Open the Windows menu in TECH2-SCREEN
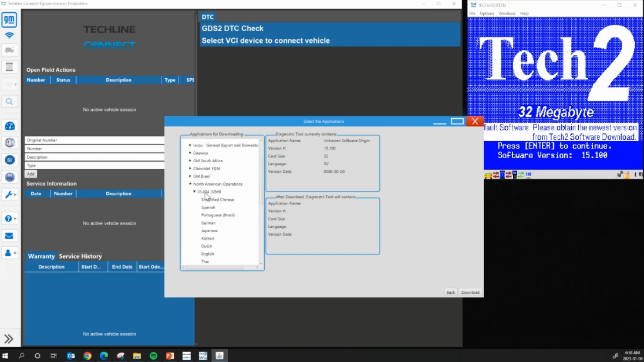The height and width of the screenshot is (362, 644). 507,14
